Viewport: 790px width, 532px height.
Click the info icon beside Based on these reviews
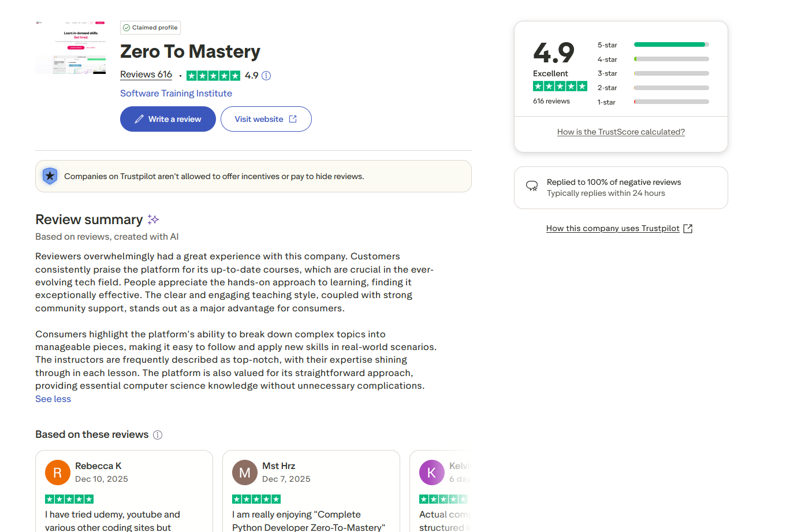158,435
